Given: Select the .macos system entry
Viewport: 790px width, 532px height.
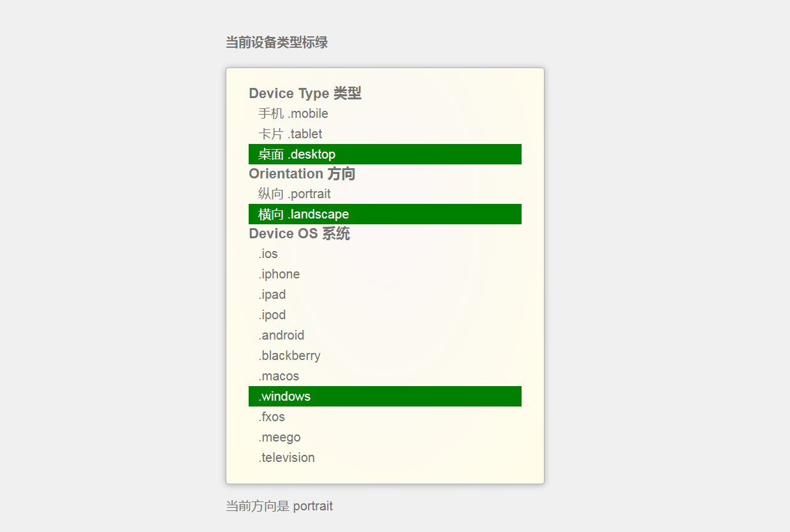Looking at the screenshot, I should [x=279, y=376].
